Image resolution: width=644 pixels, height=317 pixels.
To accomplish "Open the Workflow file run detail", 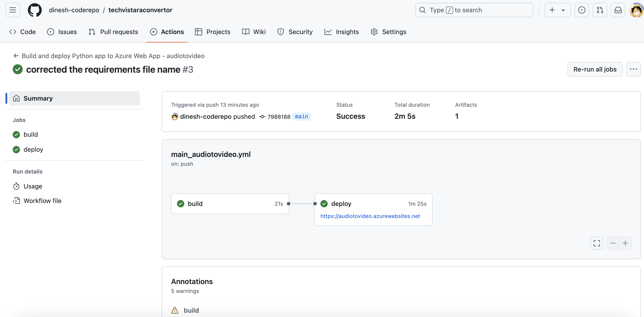I will (x=42, y=201).
